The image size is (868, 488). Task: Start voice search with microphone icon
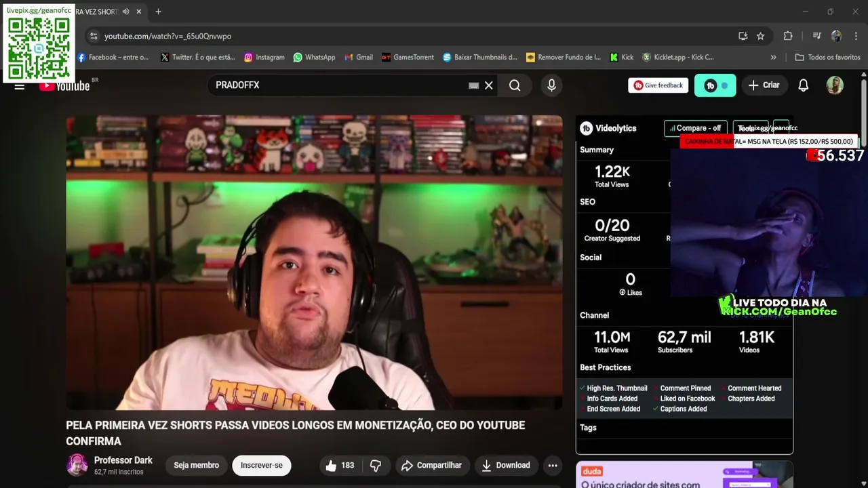click(x=551, y=85)
